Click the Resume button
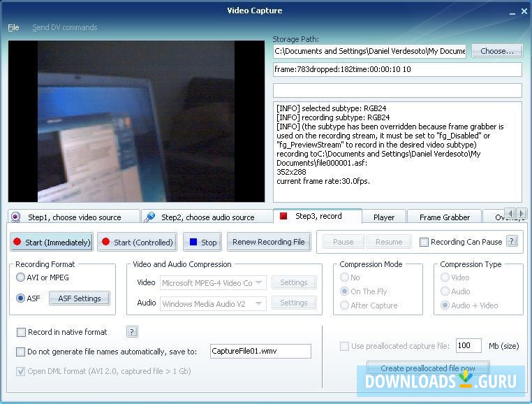The image size is (532, 404). point(389,242)
